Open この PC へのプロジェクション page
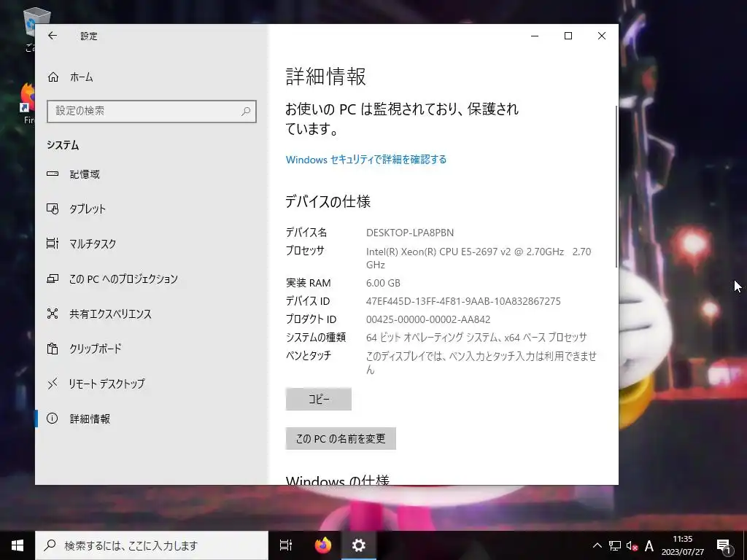747x560 pixels. click(152, 279)
